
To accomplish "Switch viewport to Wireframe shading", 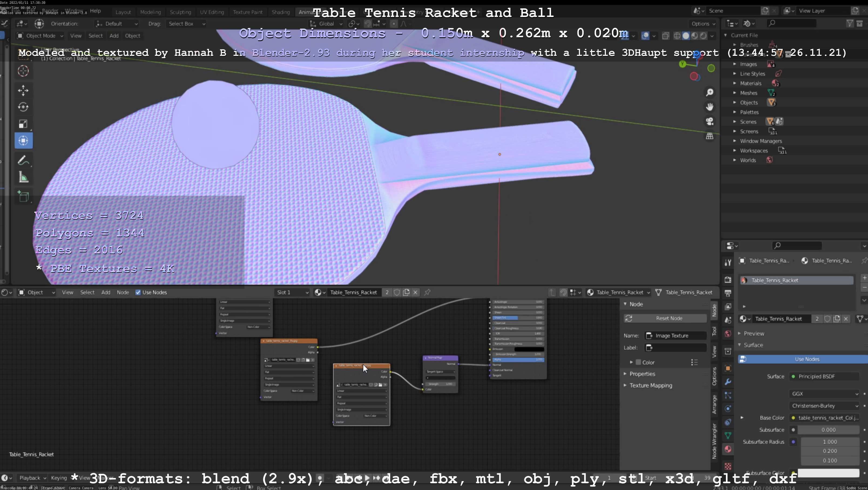I will (677, 36).
